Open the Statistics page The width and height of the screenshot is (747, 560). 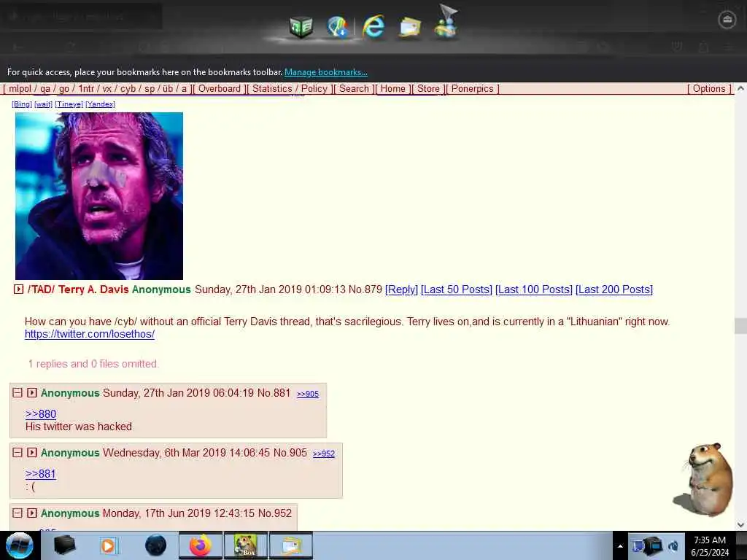point(272,88)
